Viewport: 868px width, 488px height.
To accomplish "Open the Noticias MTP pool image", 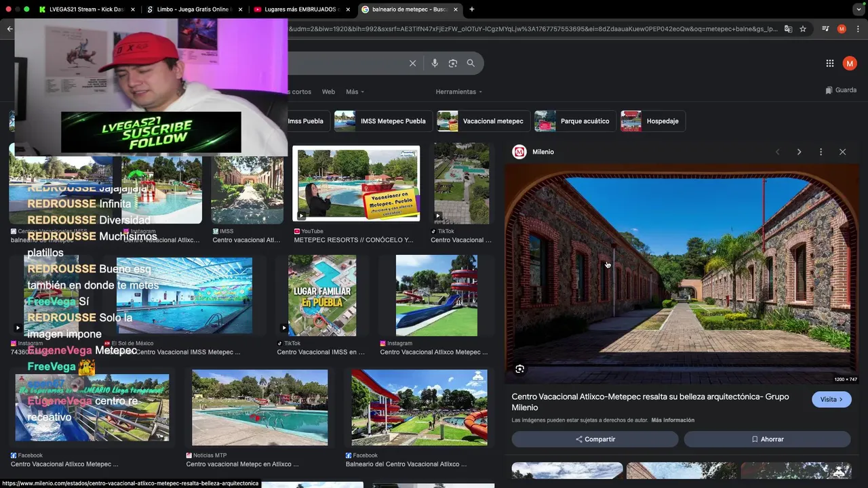I will (259, 407).
